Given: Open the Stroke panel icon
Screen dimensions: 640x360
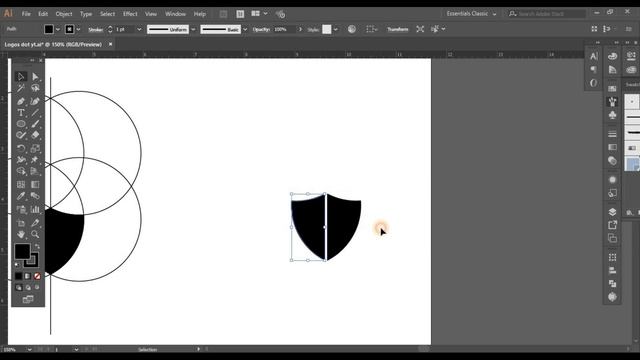Looking at the screenshot, I should (x=612, y=134).
